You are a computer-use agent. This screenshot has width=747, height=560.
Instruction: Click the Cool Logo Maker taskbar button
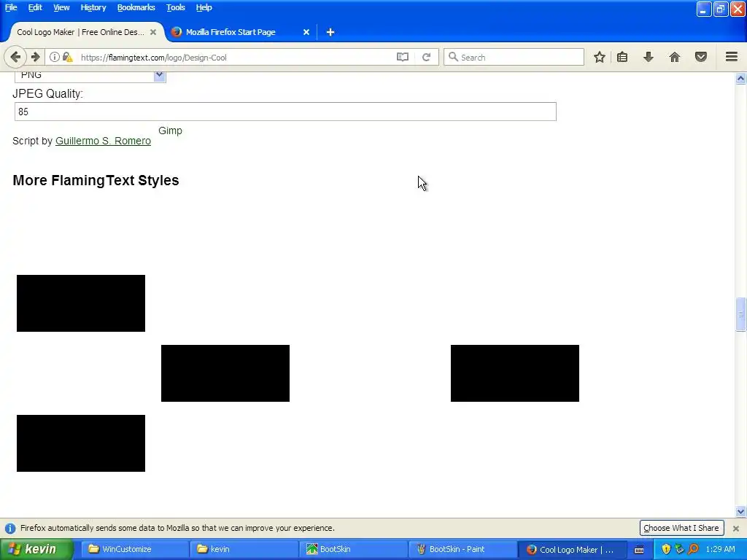tap(570, 549)
